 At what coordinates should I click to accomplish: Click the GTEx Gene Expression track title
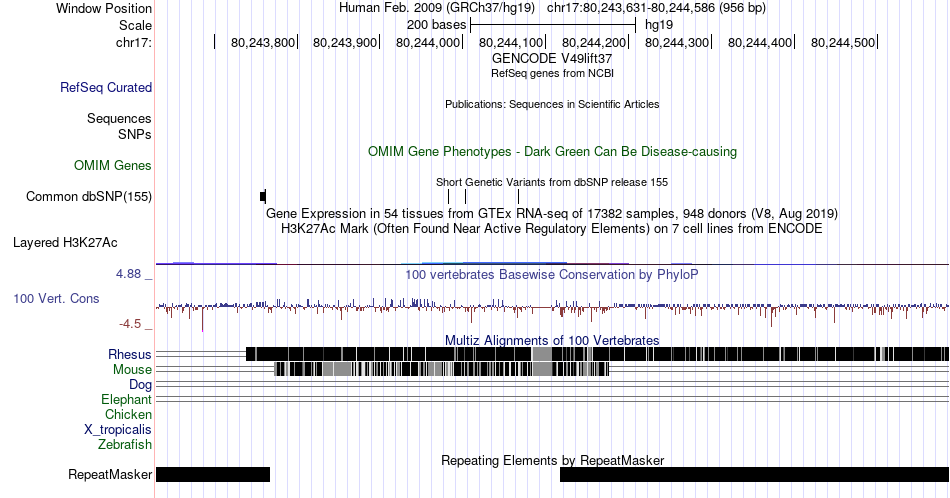coord(552,213)
